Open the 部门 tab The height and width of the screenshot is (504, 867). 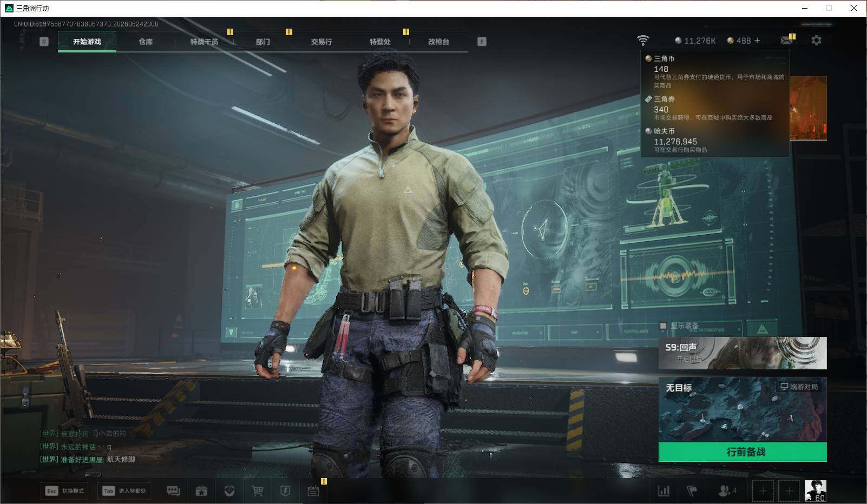(263, 42)
